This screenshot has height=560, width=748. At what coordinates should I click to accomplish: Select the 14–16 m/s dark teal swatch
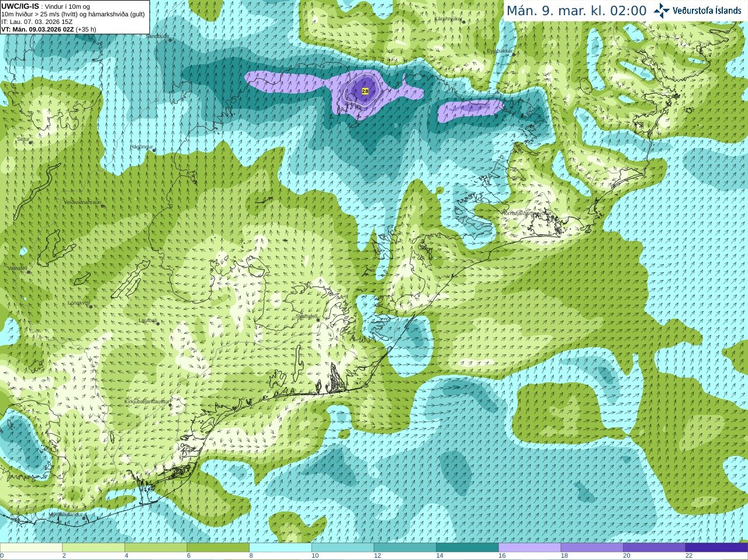(467, 548)
